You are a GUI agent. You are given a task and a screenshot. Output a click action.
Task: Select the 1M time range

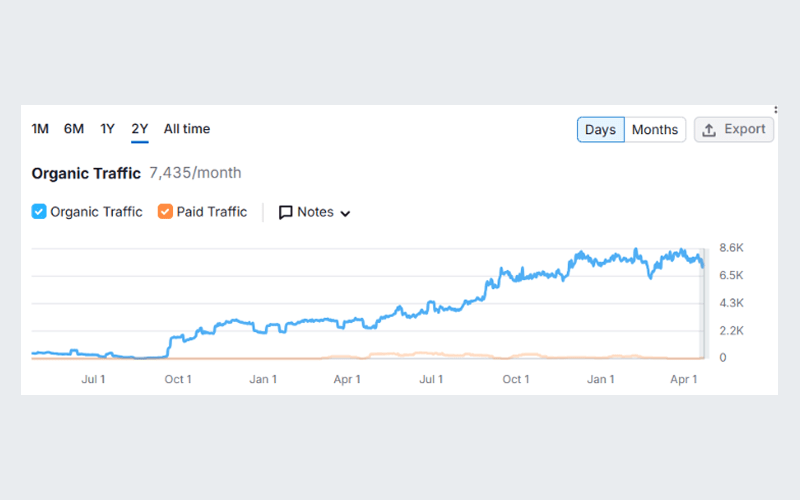tap(40, 129)
